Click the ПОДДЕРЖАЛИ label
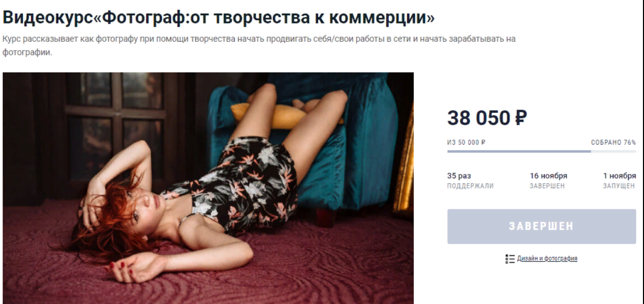This screenshot has width=644, height=304. coord(470,185)
